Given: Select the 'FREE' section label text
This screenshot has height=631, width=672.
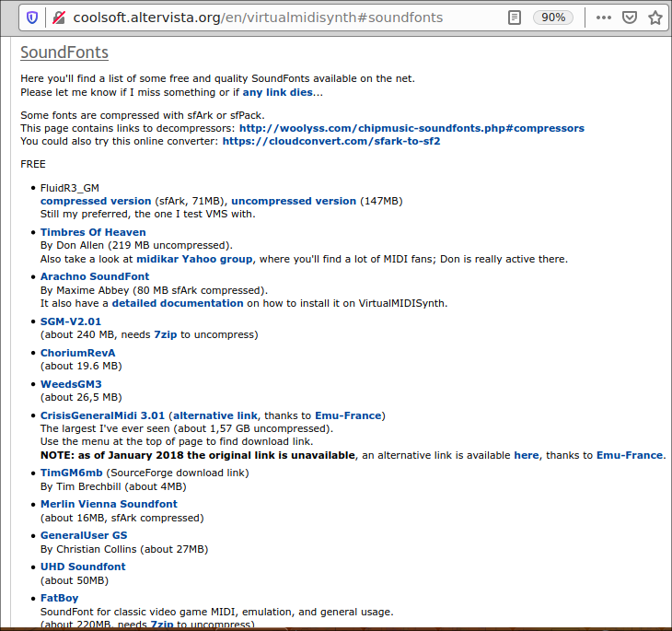Looking at the screenshot, I should pos(33,164).
